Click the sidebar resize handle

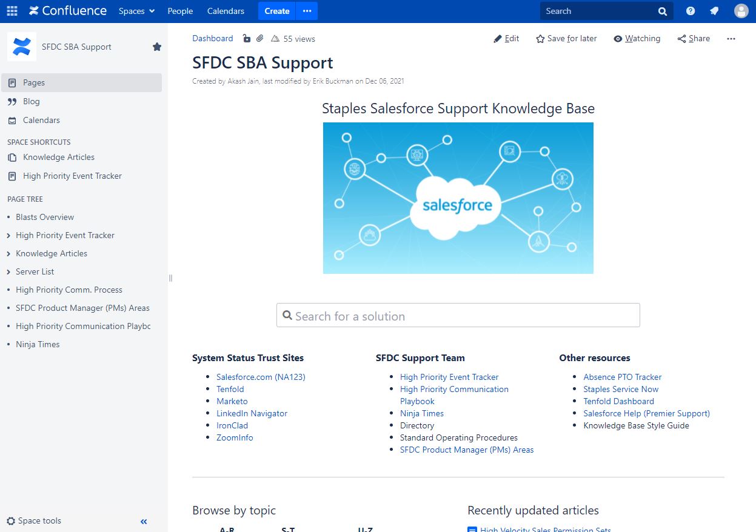[x=170, y=278]
